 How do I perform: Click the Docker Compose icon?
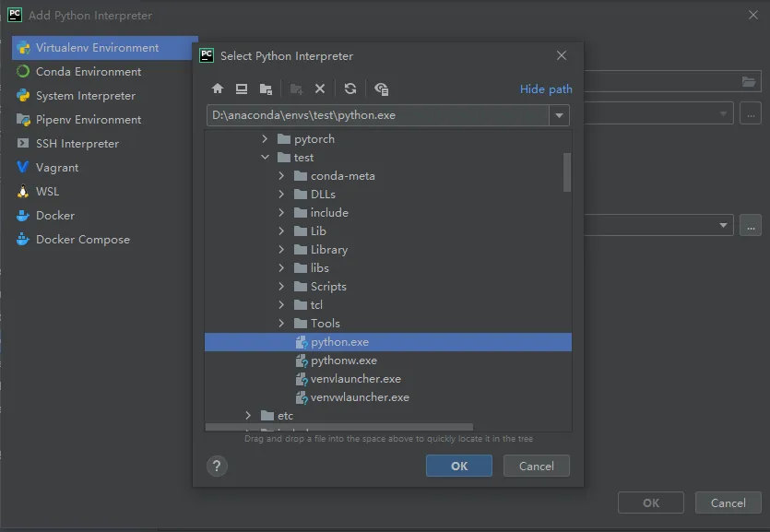click(x=23, y=240)
